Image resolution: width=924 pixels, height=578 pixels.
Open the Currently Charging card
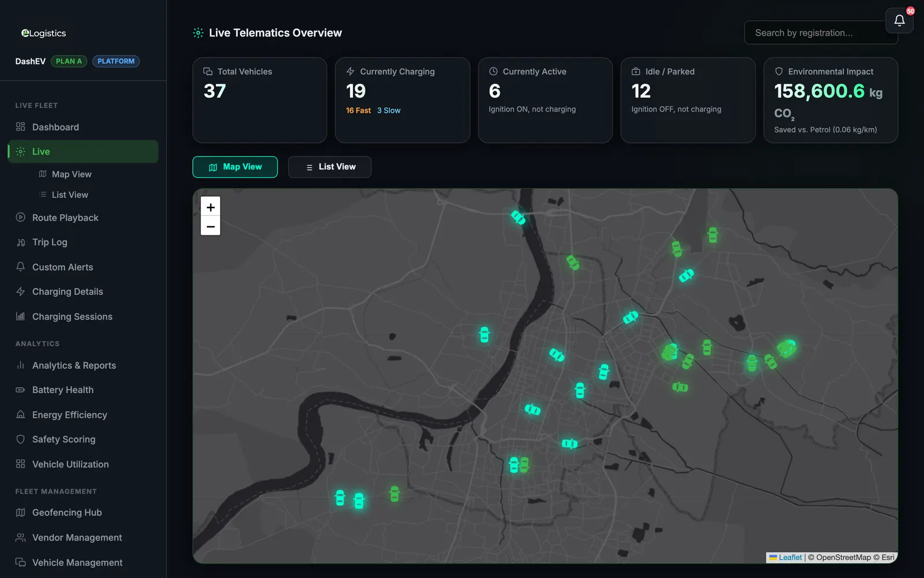(403, 100)
